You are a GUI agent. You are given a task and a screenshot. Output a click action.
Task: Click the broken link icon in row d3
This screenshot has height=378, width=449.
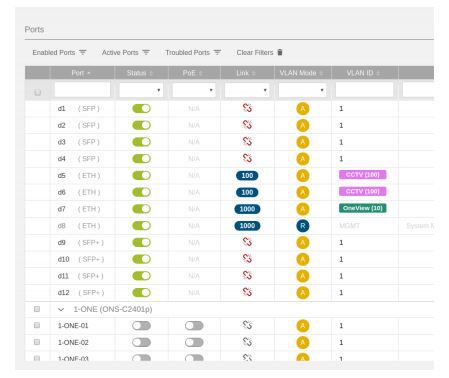click(247, 141)
